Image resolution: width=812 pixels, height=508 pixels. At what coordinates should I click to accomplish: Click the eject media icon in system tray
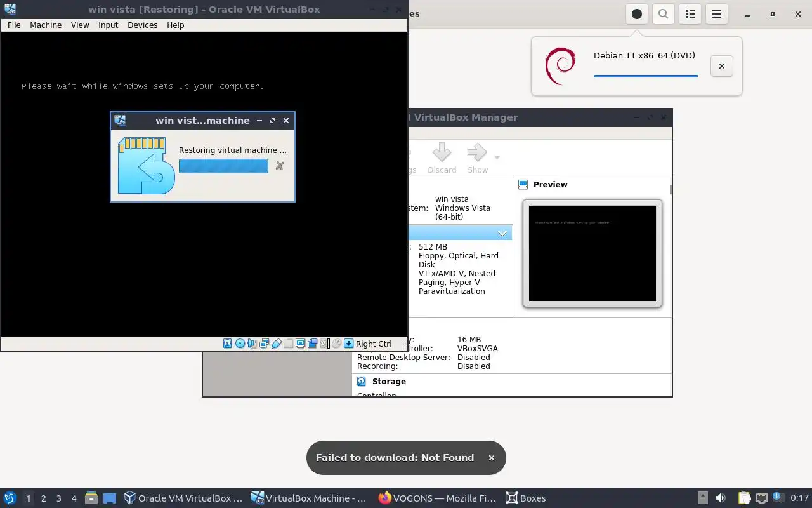coord(703,498)
